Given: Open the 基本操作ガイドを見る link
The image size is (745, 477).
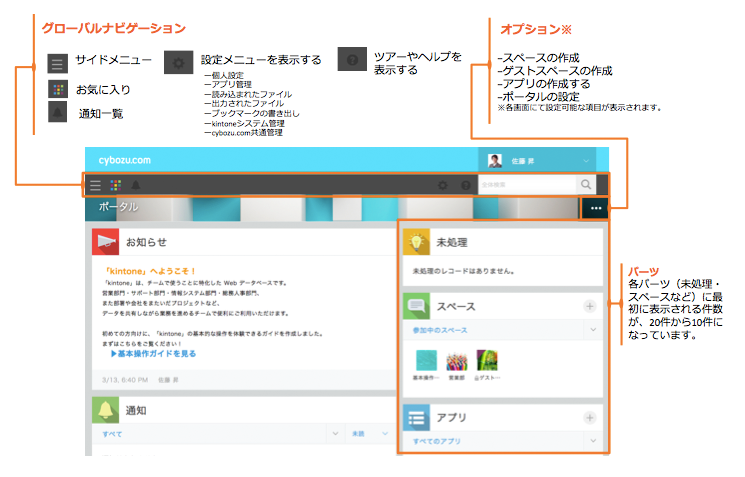Looking at the screenshot, I should 153,354.
